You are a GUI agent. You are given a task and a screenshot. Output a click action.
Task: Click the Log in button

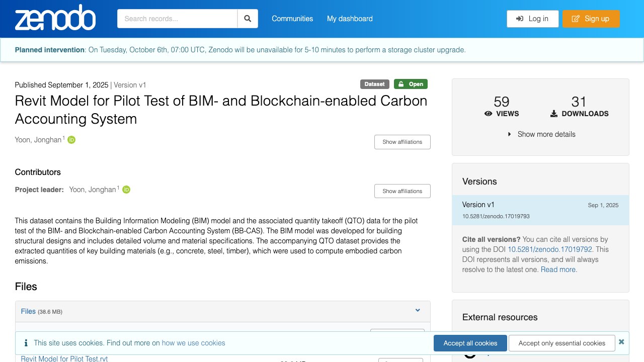[532, 19]
